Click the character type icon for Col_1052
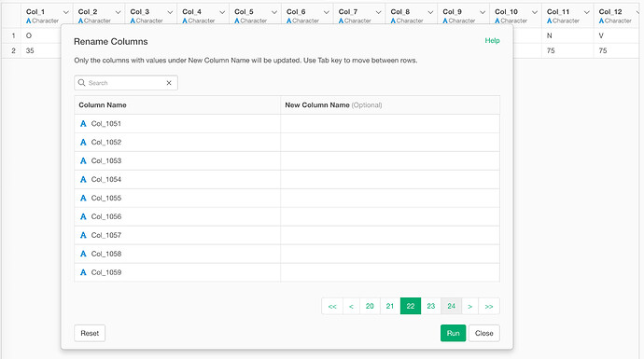Viewport: 644px width, 359px height. (83, 142)
